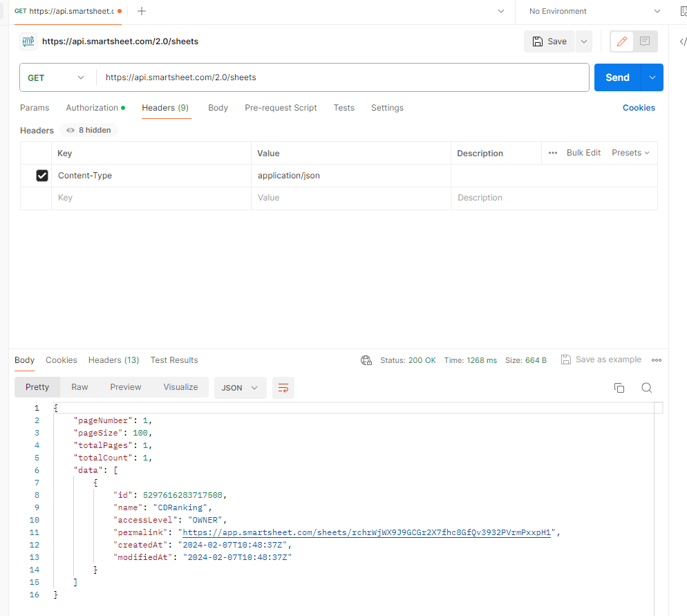Select the Raw response view tab
This screenshot has width=687, height=616.
79,387
